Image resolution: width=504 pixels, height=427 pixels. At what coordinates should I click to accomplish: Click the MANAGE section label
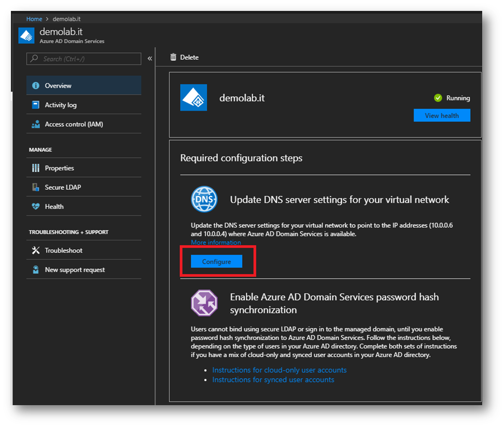pyautogui.click(x=41, y=150)
